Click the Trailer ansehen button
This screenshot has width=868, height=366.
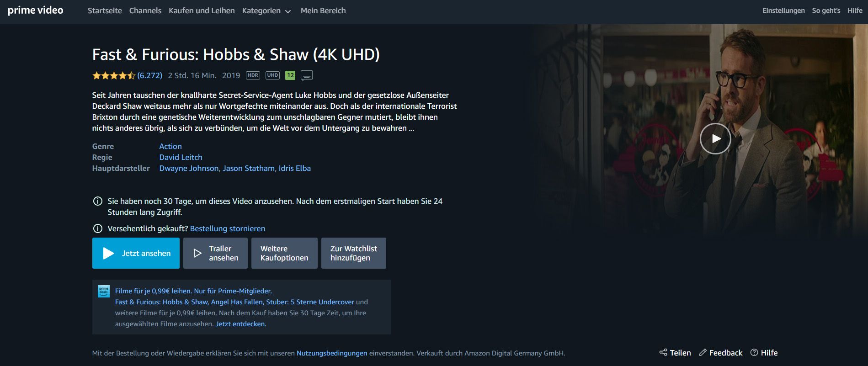(215, 253)
